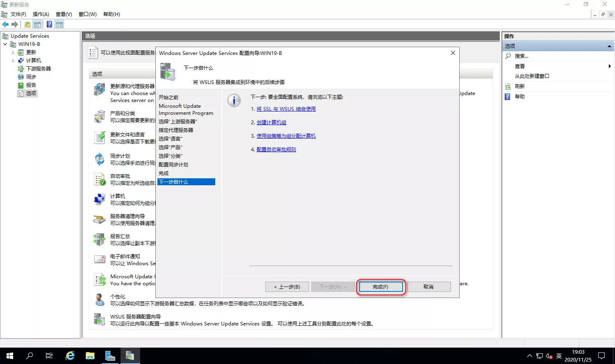Image resolution: width=615 pixels, height=364 pixels.
Task: Expand the 更新 tree node
Action: pyautogui.click(x=13, y=52)
